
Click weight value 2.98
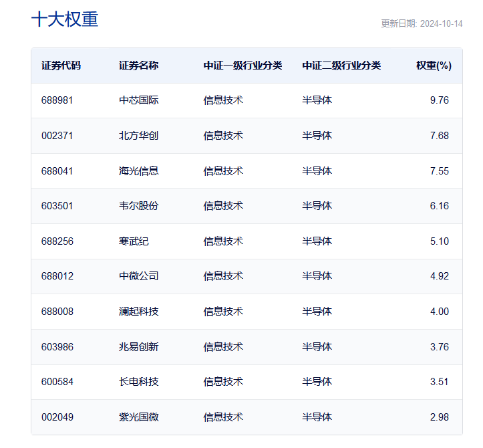(x=440, y=417)
